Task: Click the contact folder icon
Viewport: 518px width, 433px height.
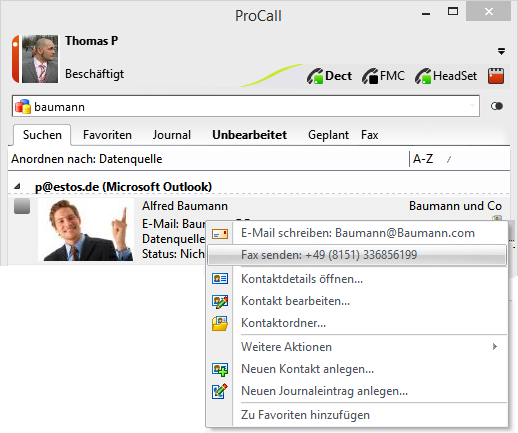Action: click(x=220, y=323)
